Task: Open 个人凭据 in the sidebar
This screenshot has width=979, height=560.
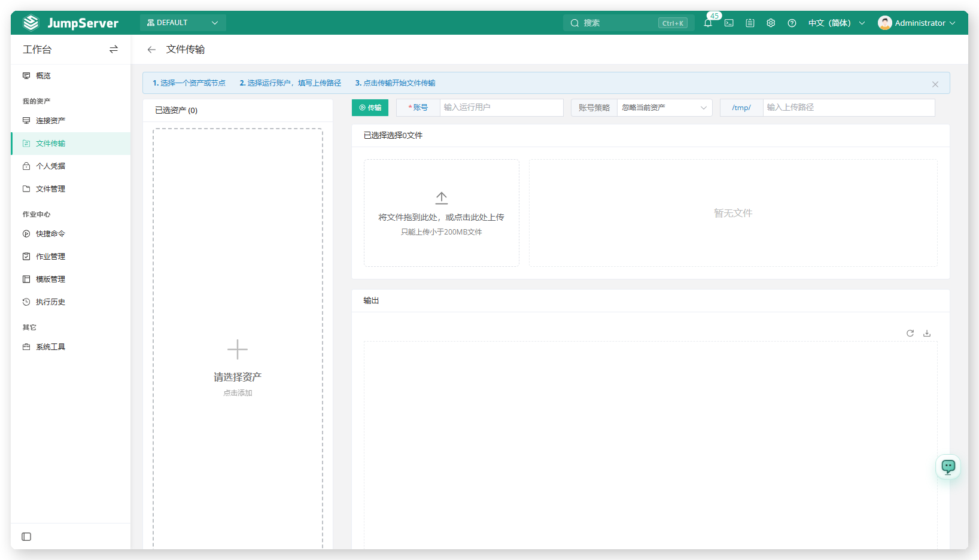Action: [x=71, y=166]
